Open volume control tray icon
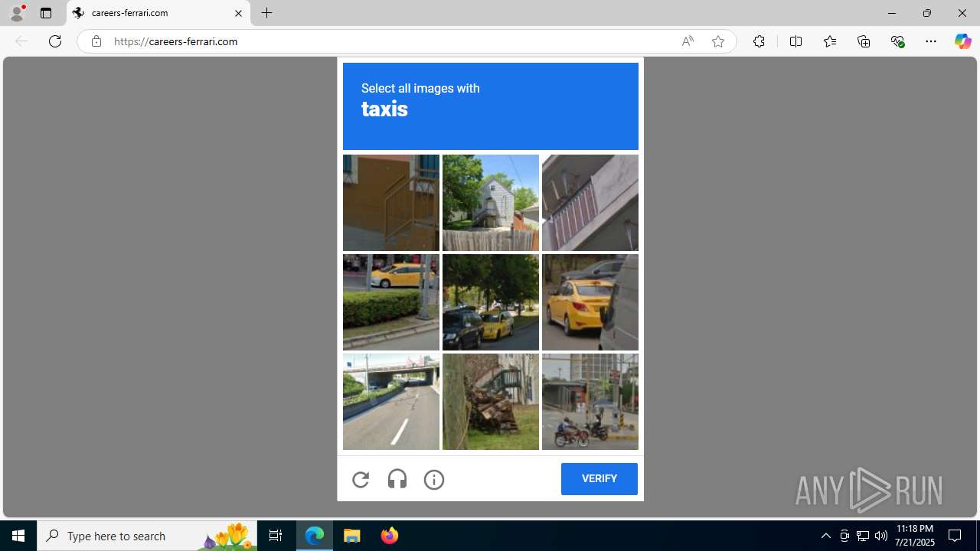980x551 pixels. pos(881,536)
